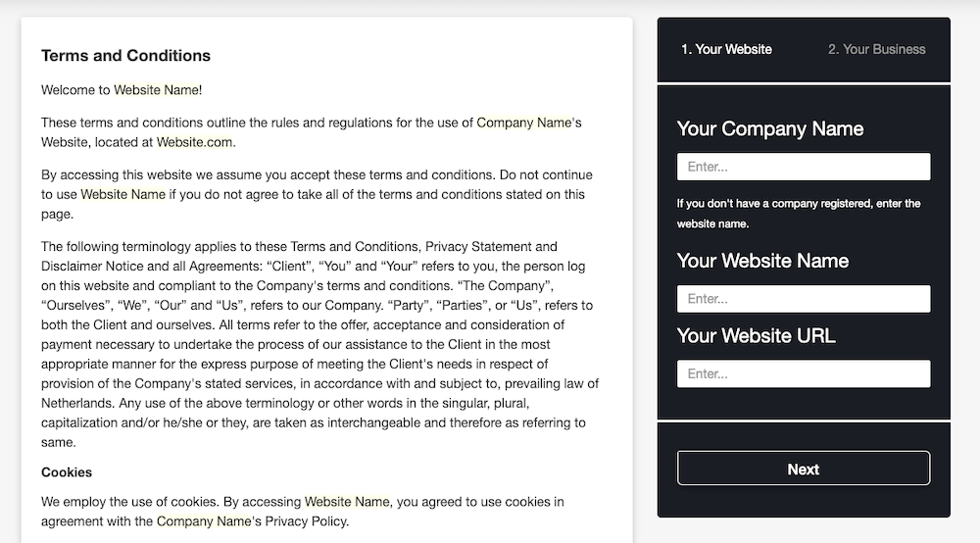Switch to the "2. Your Business" tab
The height and width of the screenshot is (543, 980).
[876, 49]
